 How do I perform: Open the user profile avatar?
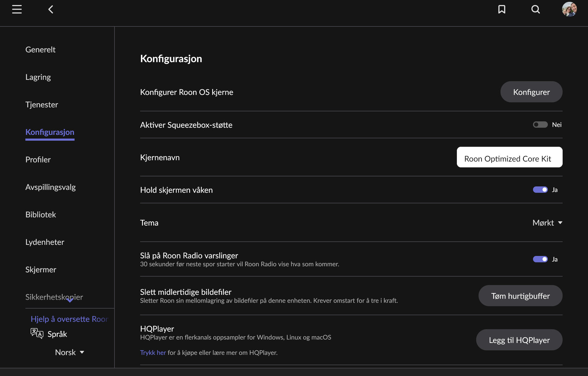click(x=569, y=9)
